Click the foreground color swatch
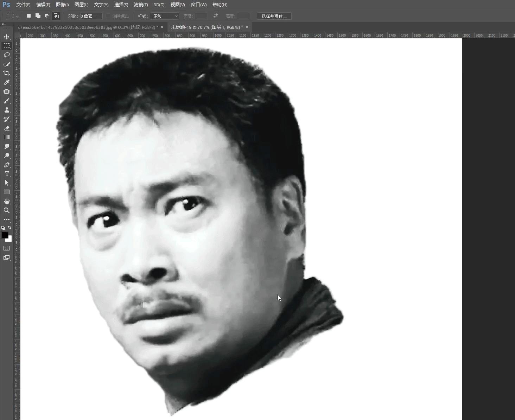 (5, 236)
